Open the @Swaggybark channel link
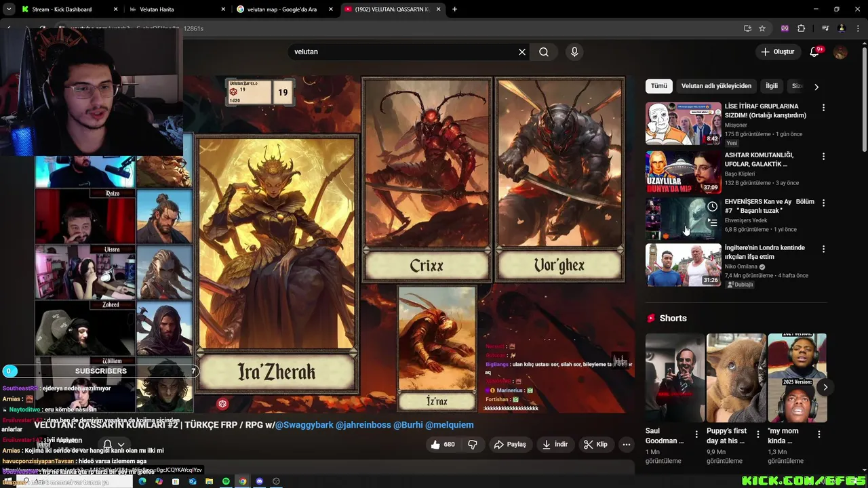 [x=304, y=425]
